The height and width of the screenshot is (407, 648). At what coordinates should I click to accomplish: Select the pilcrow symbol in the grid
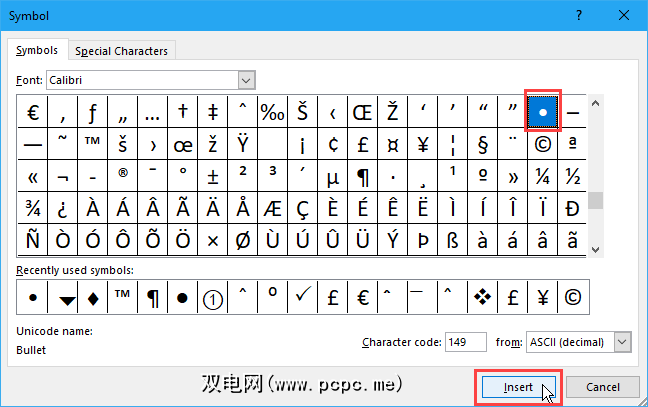point(362,176)
